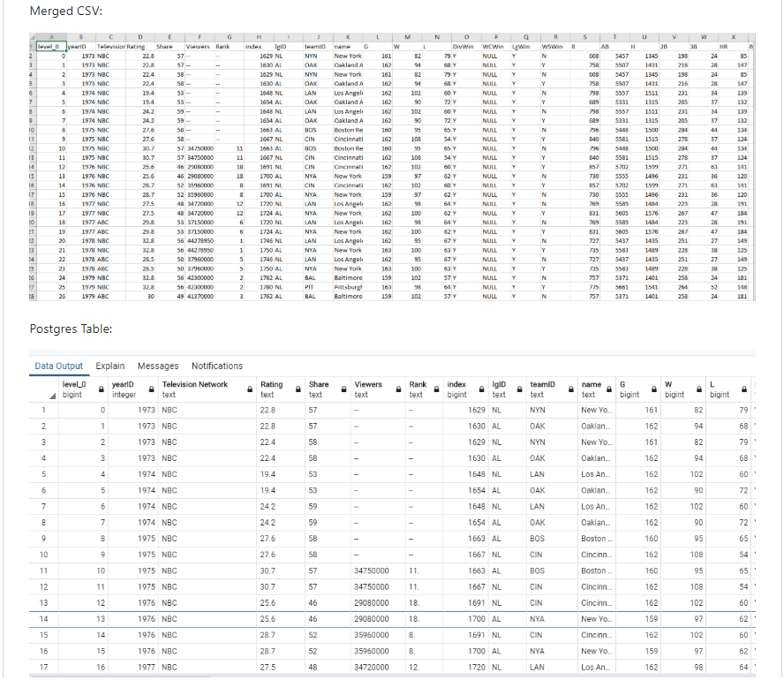The height and width of the screenshot is (680, 784).
Task: Open the Messages tab
Action: (x=158, y=366)
